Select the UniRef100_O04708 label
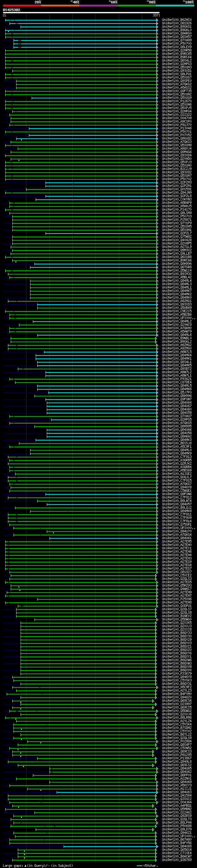This screenshot has width=197, height=868. (176, 118)
